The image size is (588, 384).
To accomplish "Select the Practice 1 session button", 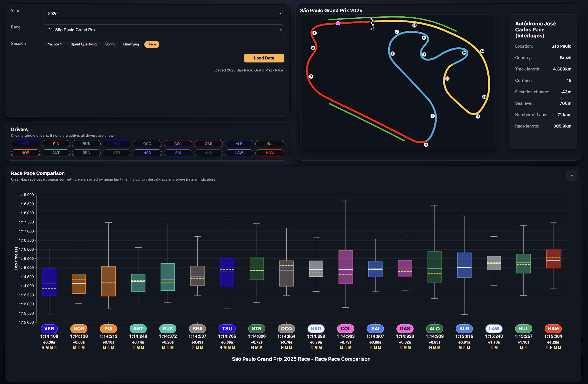I will tap(54, 44).
